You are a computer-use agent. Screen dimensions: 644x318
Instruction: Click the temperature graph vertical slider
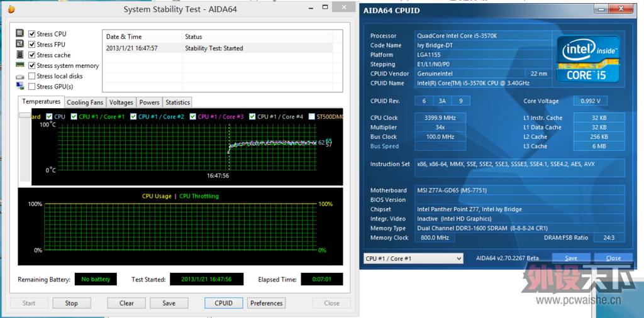25,116
